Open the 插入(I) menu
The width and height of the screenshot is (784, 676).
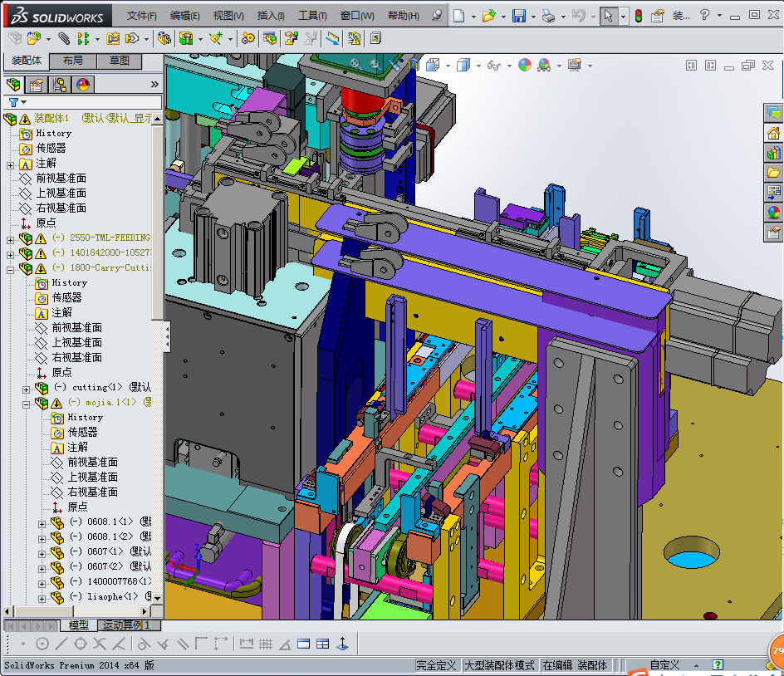pyautogui.click(x=271, y=16)
